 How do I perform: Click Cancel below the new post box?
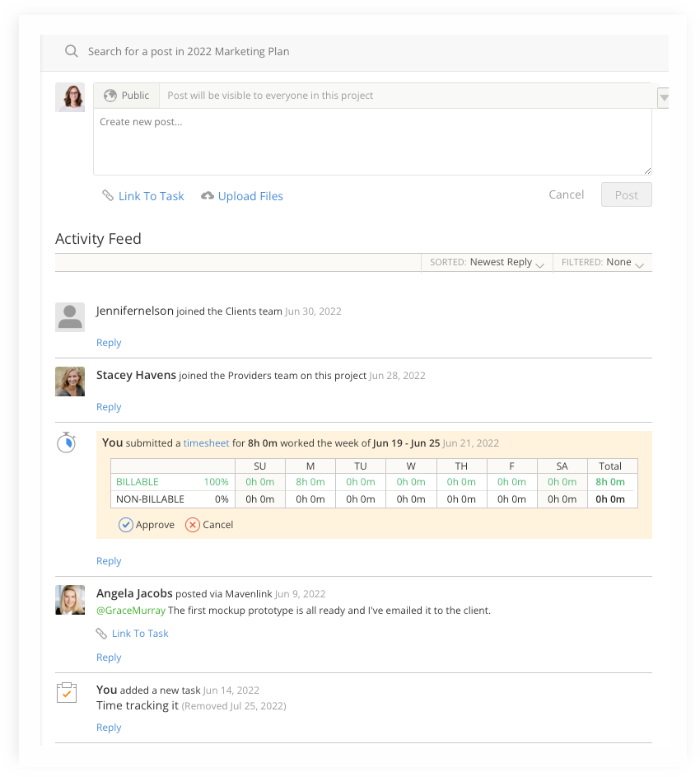[566, 194]
